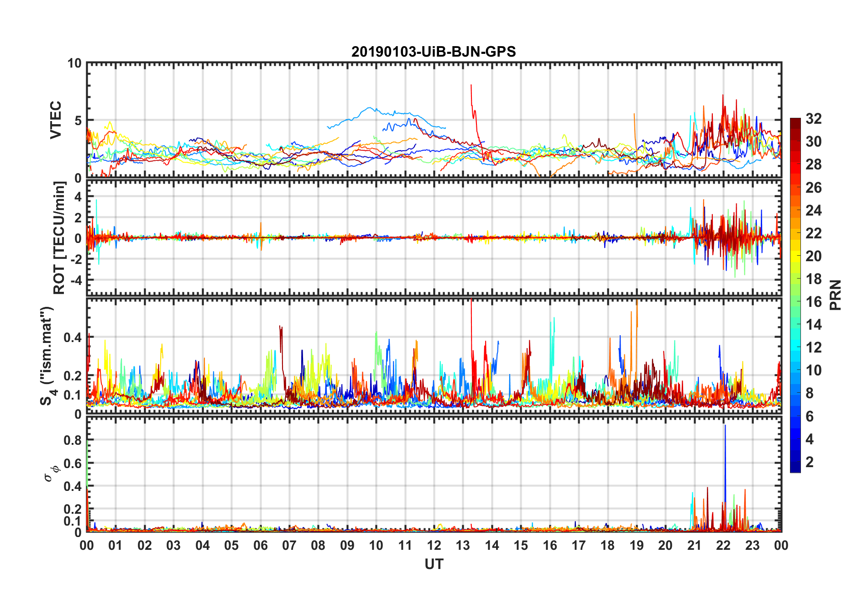
Task: Click the S4 ("ism.mat") axis label
Action: (x=47, y=356)
